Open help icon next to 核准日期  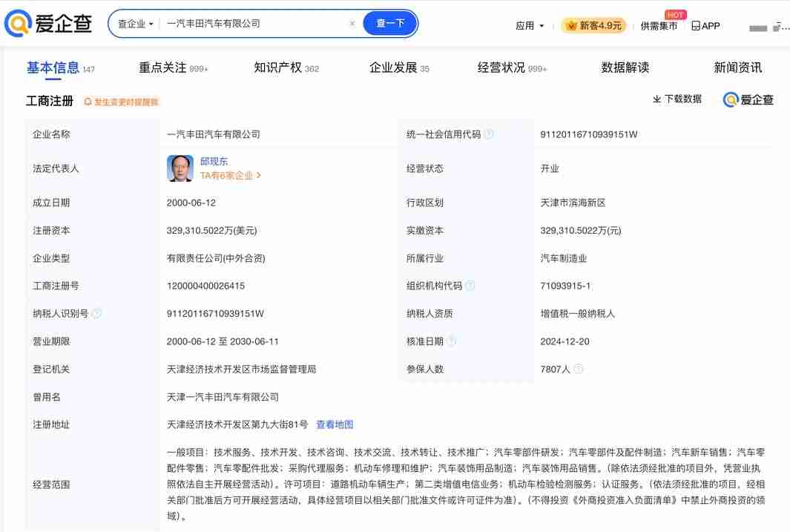[x=452, y=339]
